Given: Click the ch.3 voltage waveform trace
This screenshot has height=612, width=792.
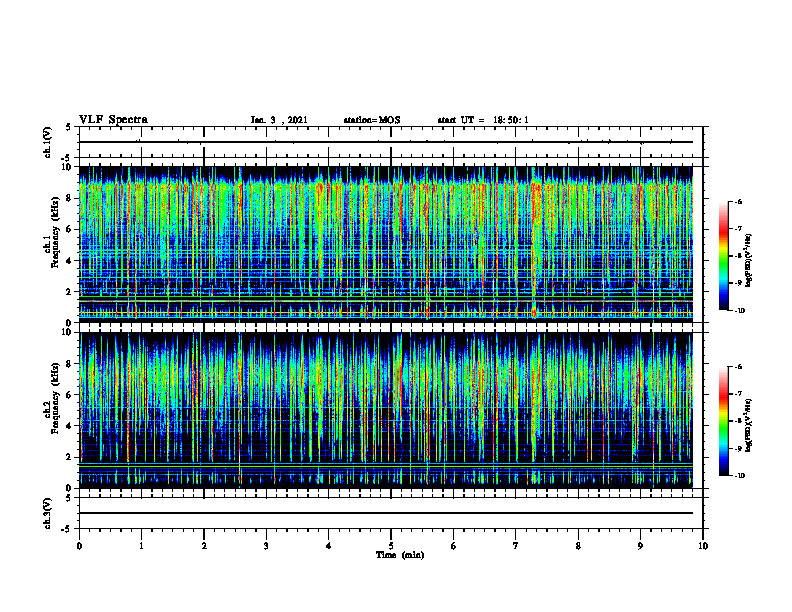Looking at the screenshot, I should (386, 513).
